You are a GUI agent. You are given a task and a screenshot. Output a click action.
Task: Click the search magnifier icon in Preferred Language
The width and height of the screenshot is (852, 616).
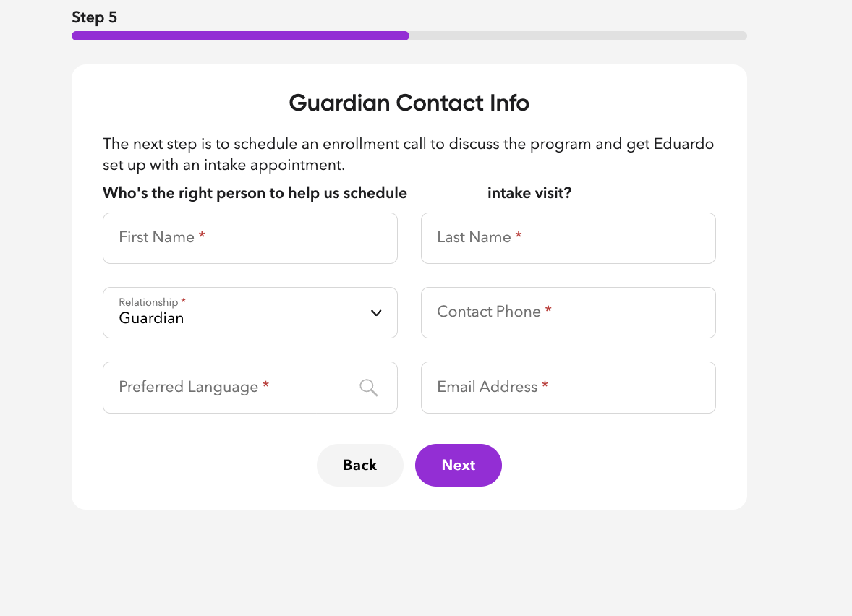pyautogui.click(x=369, y=388)
